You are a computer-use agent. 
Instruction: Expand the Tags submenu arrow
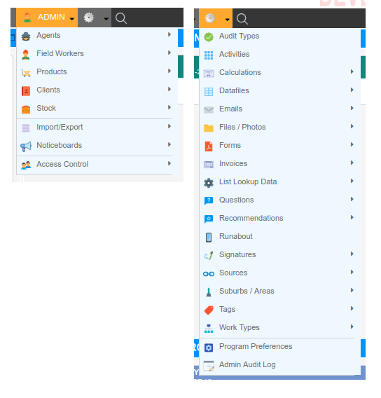coord(352,309)
